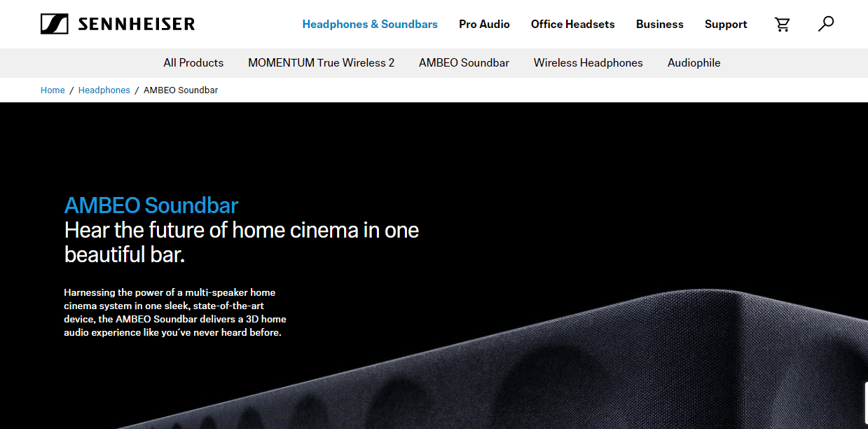Go to the Business section
The image size is (868, 429).
pos(659,24)
